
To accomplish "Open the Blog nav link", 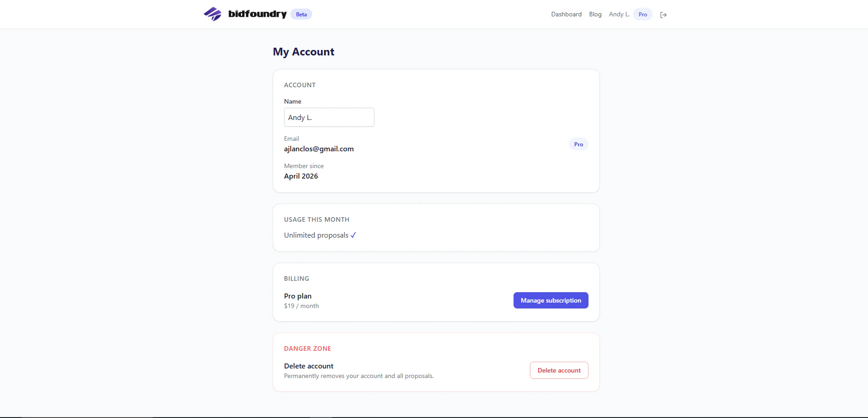I will (x=595, y=14).
